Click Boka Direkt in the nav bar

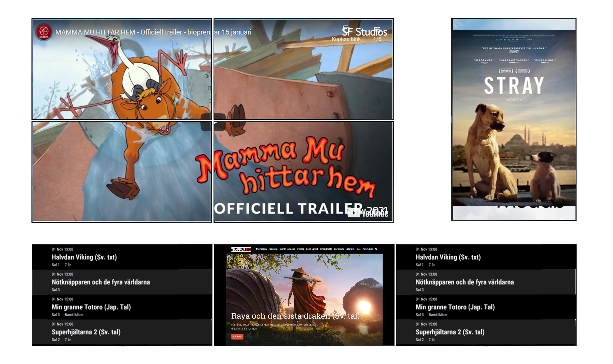click(x=312, y=249)
